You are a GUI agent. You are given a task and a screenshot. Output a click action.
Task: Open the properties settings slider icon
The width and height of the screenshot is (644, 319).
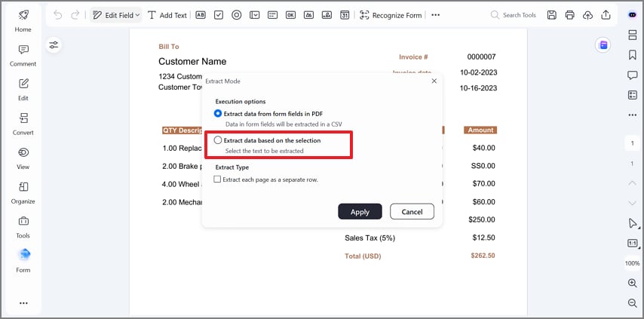(x=54, y=44)
